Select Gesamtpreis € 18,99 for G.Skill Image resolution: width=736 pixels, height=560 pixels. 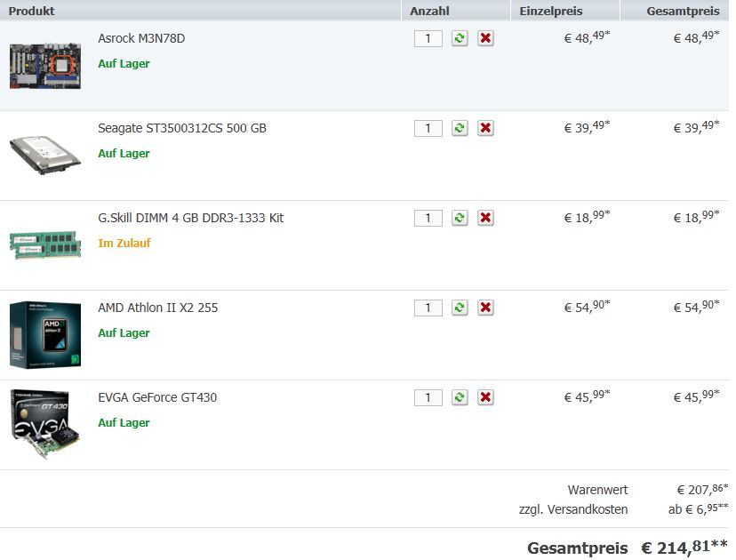(696, 216)
